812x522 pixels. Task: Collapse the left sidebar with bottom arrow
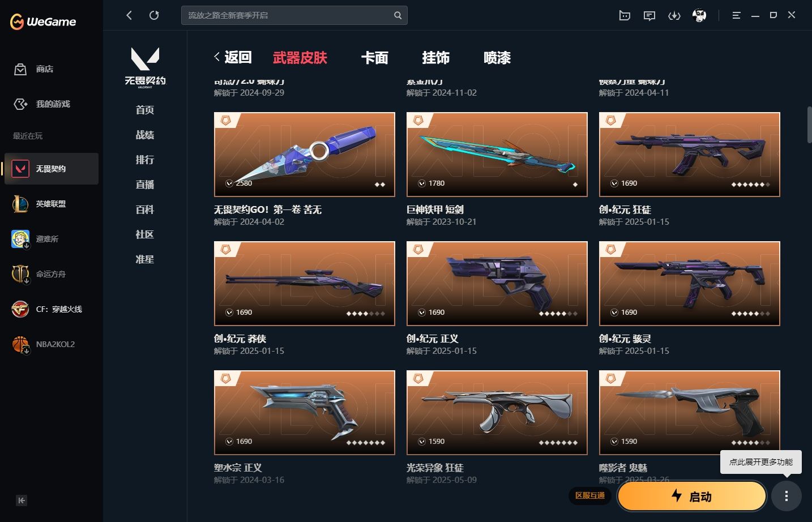coord(22,500)
